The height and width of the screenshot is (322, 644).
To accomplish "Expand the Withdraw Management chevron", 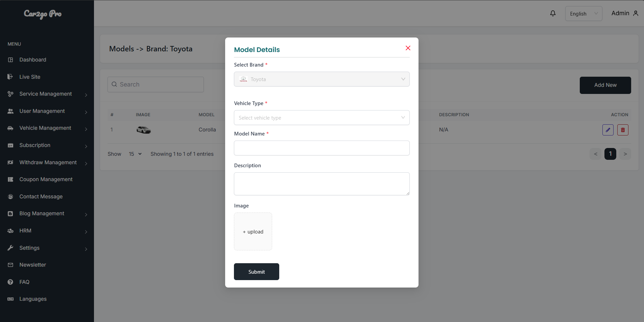I will tap(86, 164).
